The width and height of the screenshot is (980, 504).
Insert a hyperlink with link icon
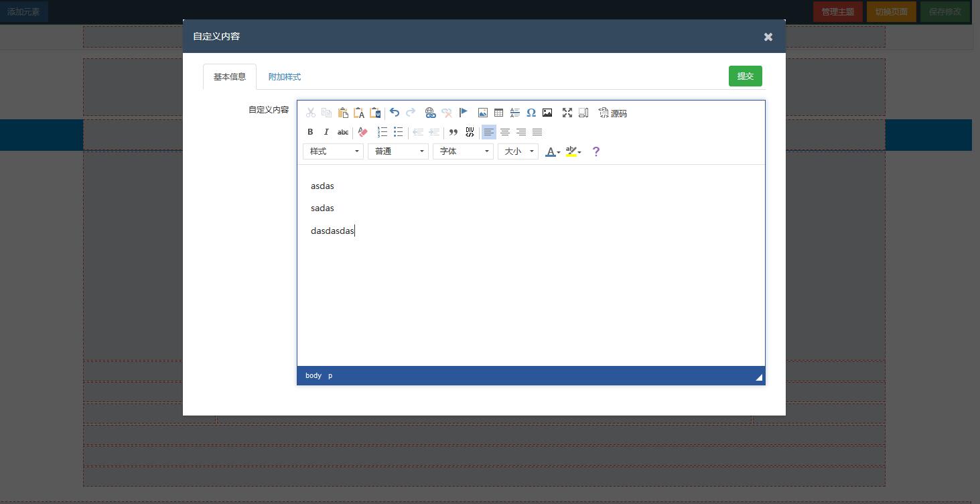[431, 113]
